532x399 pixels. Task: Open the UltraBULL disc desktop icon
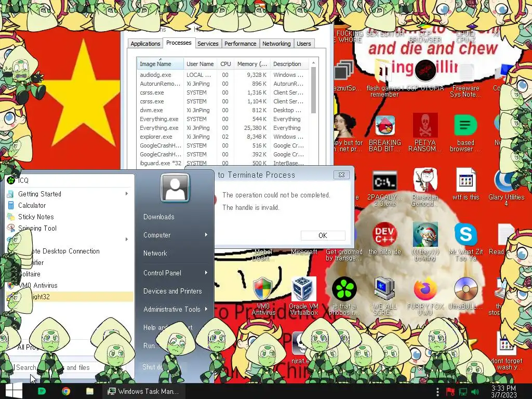[466, 289]
